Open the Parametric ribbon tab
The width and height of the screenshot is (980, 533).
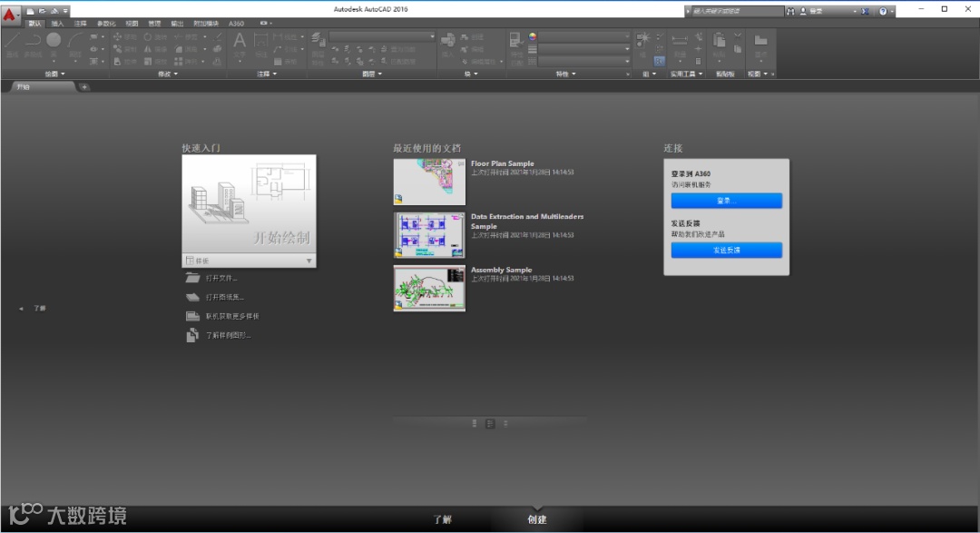(106, 24)
